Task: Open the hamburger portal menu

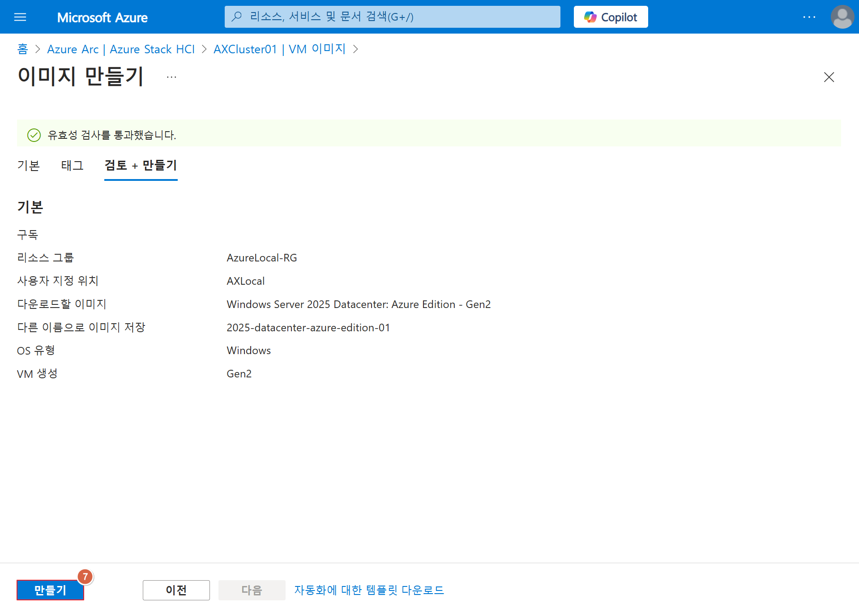Action: 20,17
